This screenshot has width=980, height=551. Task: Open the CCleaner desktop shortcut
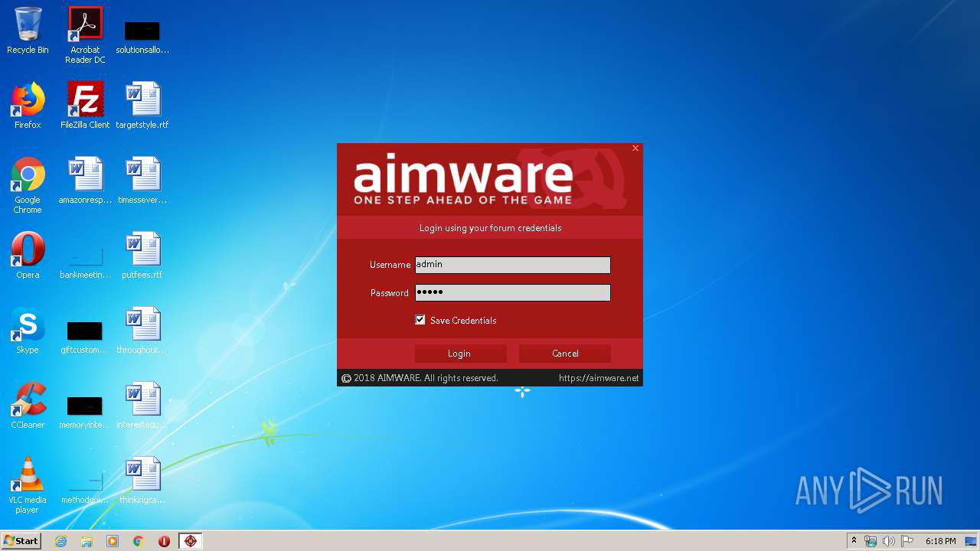pyautogui.click(x=28, y=406)
